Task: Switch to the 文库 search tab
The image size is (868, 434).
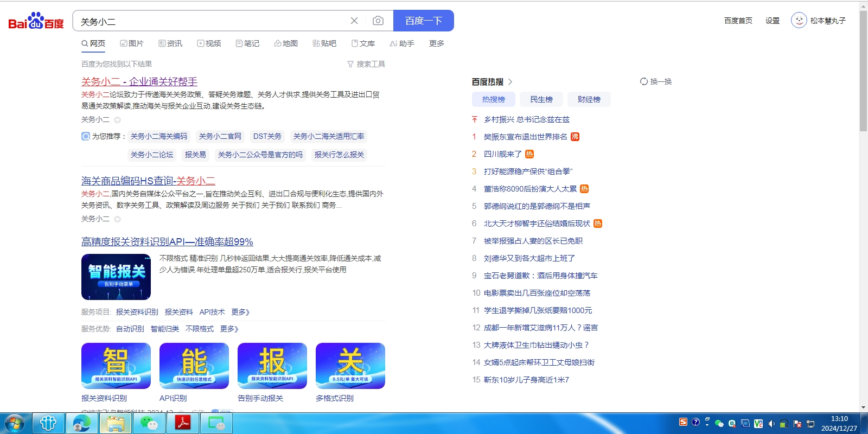Action: (363, 43)
